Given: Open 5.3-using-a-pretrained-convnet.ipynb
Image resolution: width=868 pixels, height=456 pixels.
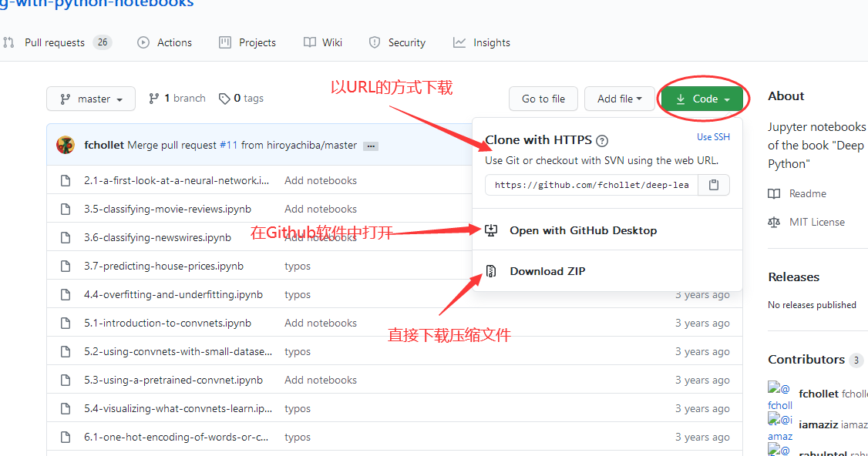Looking at the screenshot, I should (173, 381).
